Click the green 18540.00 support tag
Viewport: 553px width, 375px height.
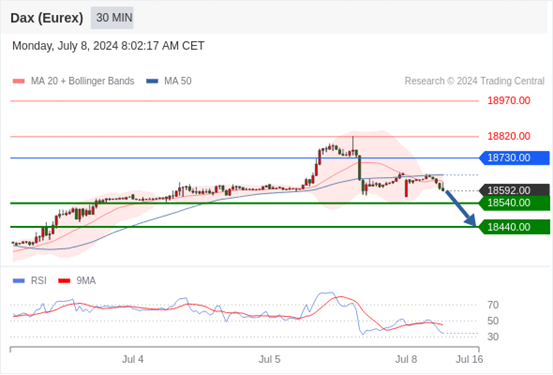click(x=515, y=203)
